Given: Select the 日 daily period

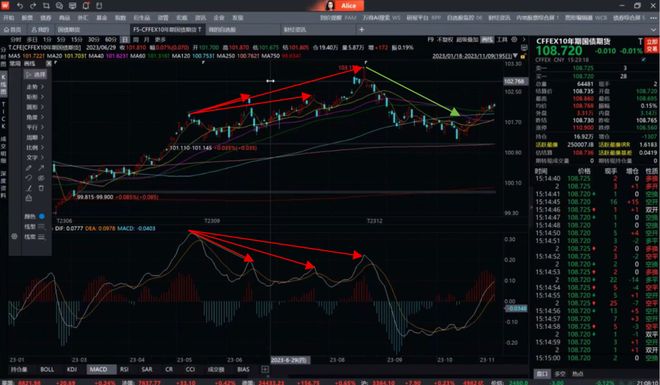Looking at the screenshot, I should pyautogui.click(x=125, y=40).
